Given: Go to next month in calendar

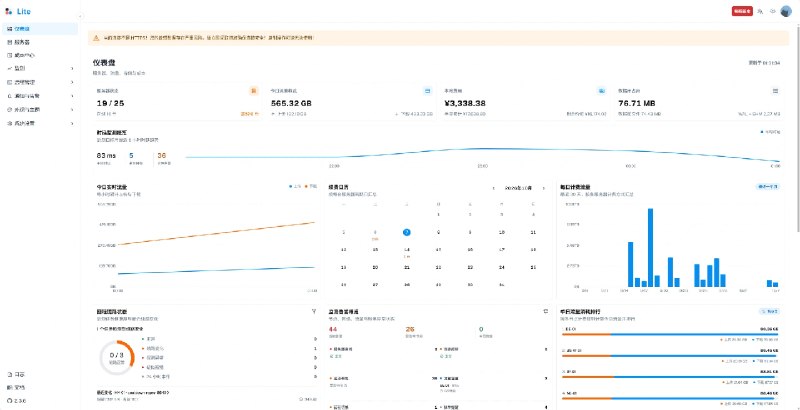Looking at the screenshot, I should pos(543,188).
